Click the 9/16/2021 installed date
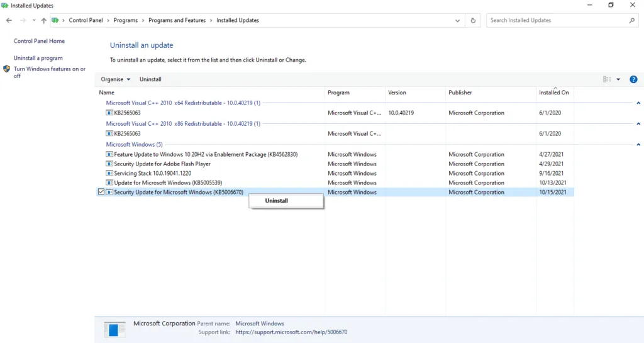644x343 pixels. (551, 173)
